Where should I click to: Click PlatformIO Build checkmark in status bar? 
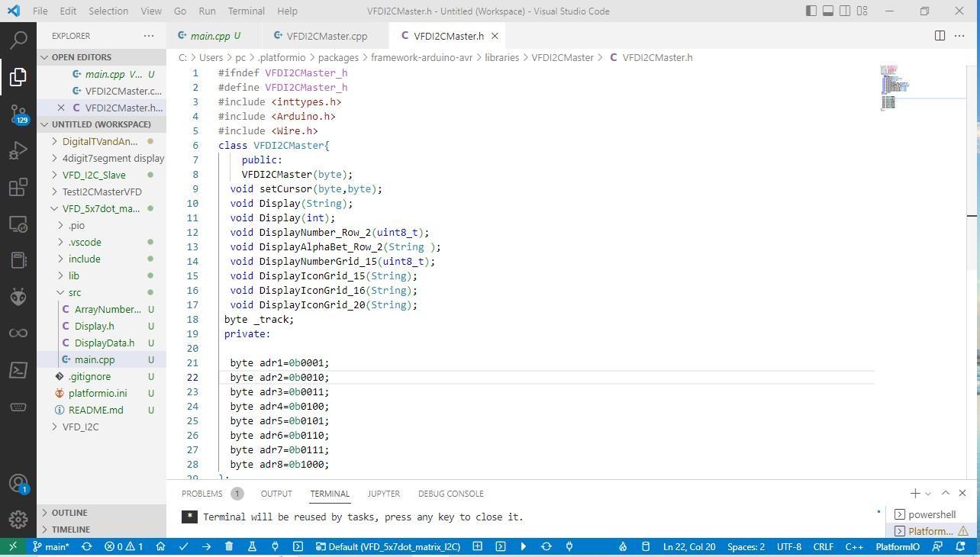click(x=183, y=546)
